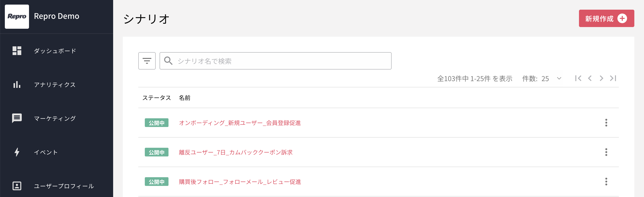Open more options for onboarding scenario
Image resolution: width=644 pixels, height=197 pixels.
pyautogui.click(x=606, y=123)
